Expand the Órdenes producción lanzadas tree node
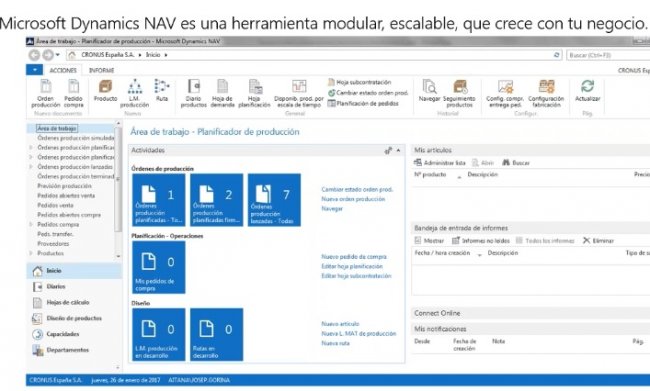 31,167
